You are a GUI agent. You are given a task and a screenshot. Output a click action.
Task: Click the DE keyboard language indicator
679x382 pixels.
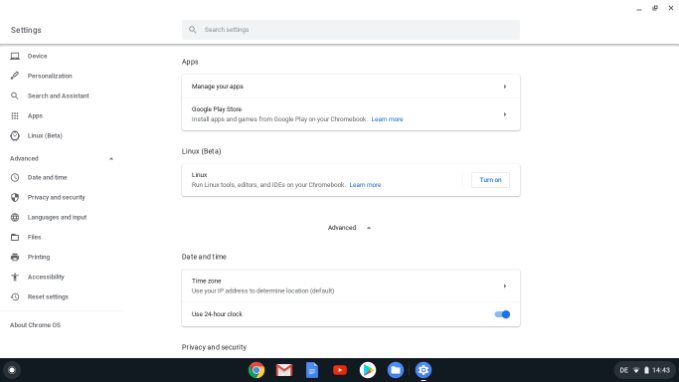point(624,370)
